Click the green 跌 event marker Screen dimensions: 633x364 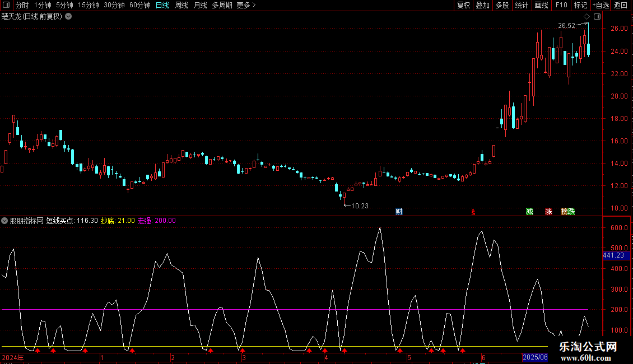pos(571,212)
